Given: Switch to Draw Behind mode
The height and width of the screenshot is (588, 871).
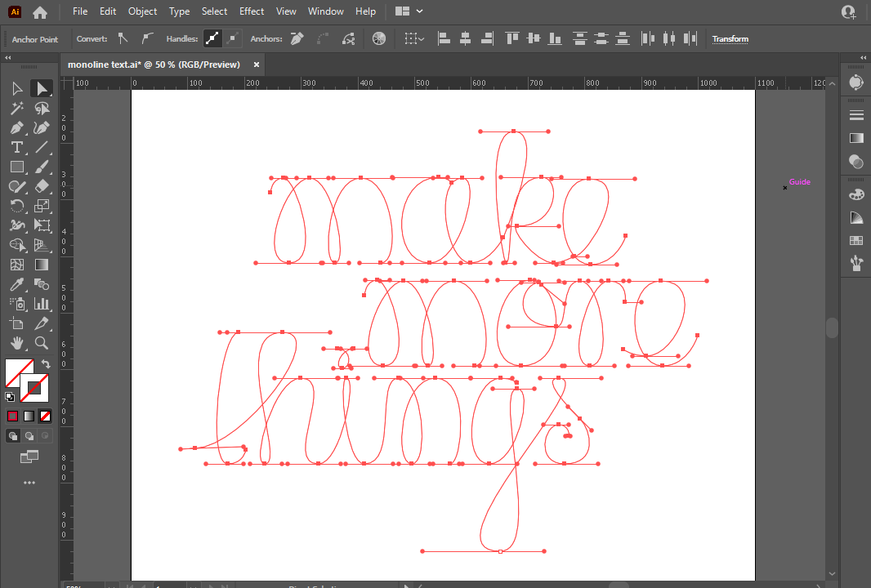Looking at the screenshot, I should 29,436.
